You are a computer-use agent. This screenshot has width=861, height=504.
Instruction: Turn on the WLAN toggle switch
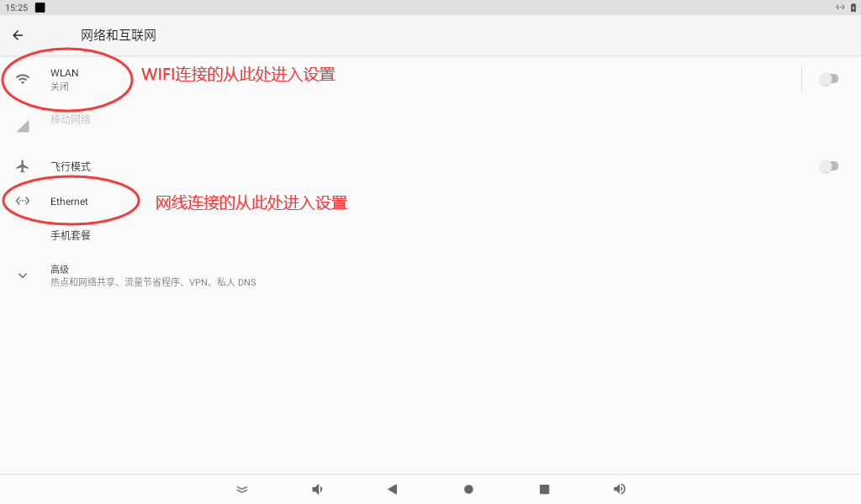click(828, 79)
